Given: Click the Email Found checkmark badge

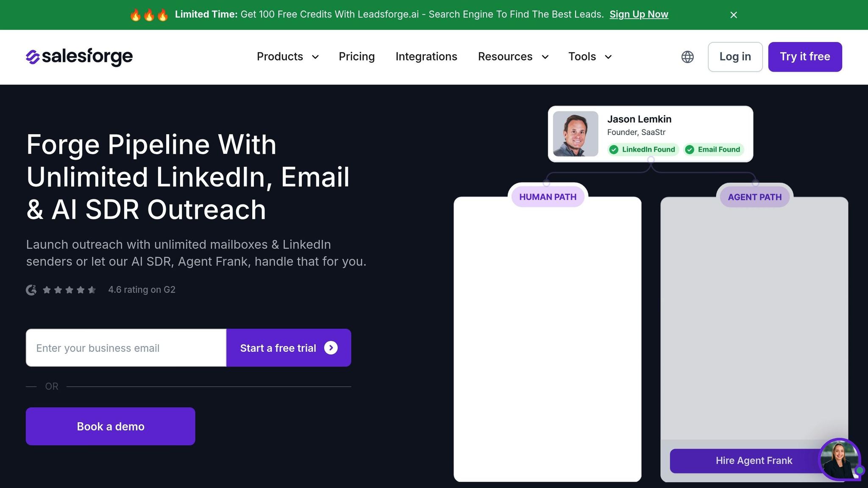Looking at the screenshot, I should click(x=714, y=150).
